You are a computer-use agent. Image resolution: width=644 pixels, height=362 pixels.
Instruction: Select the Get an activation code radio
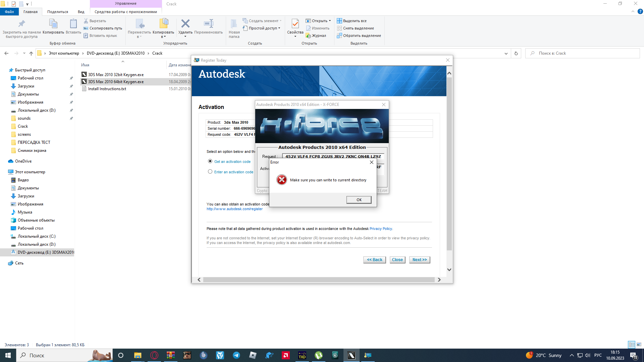pos(210,161)
